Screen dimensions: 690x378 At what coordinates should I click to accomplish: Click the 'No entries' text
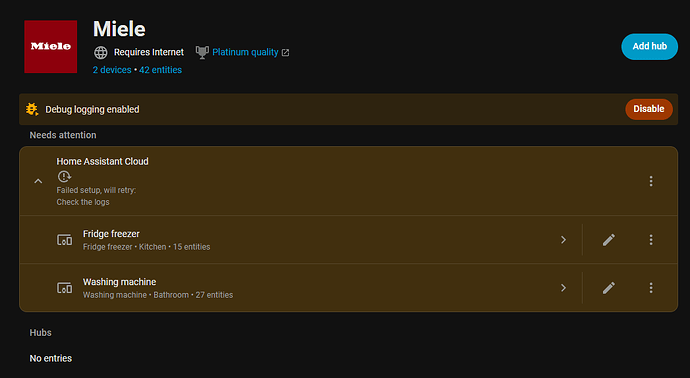click(x=51, y=359)
